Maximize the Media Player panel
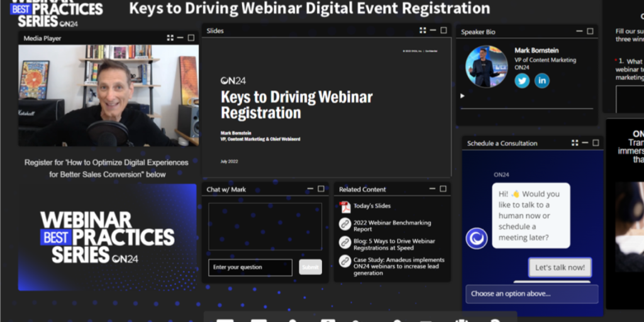Image resolution: width=644 pixels, height=322 pixels. [191, 38]
